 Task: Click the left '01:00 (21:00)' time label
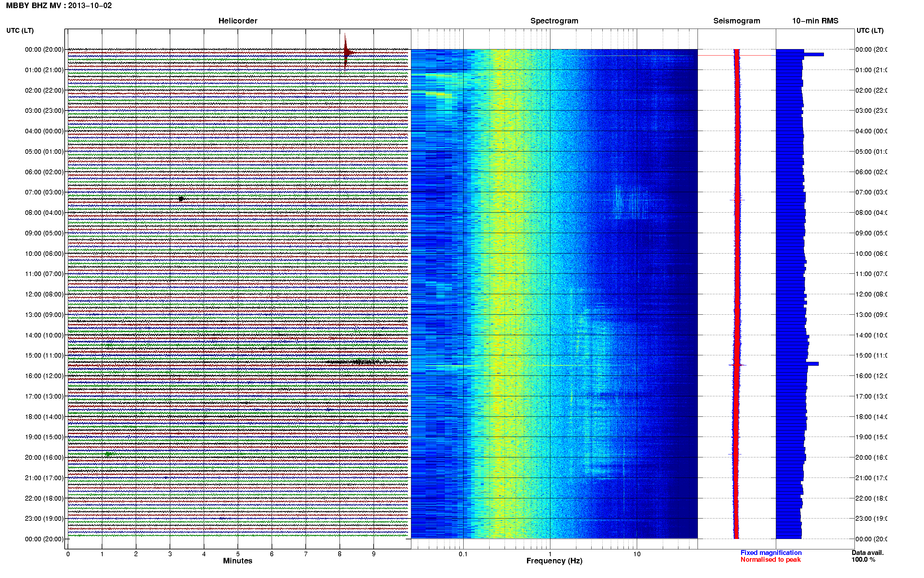[x=44, y=70]
